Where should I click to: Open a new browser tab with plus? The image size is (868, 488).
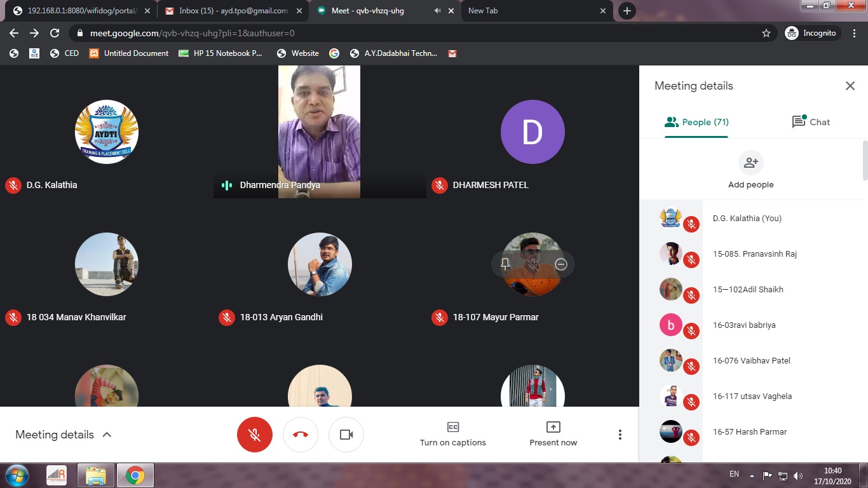tap(627, 11)
